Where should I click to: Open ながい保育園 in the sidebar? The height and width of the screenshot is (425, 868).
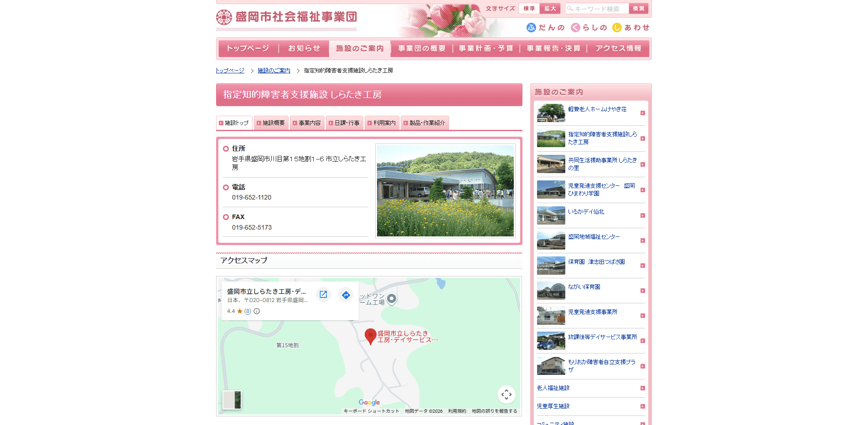tap(584, 287)
